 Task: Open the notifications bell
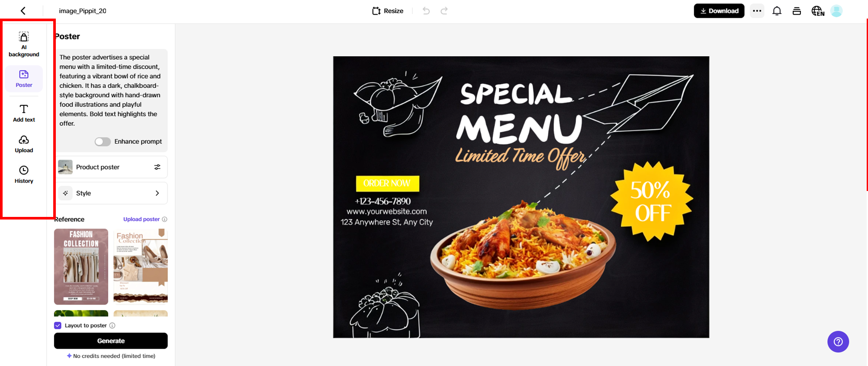coord(777,11)
